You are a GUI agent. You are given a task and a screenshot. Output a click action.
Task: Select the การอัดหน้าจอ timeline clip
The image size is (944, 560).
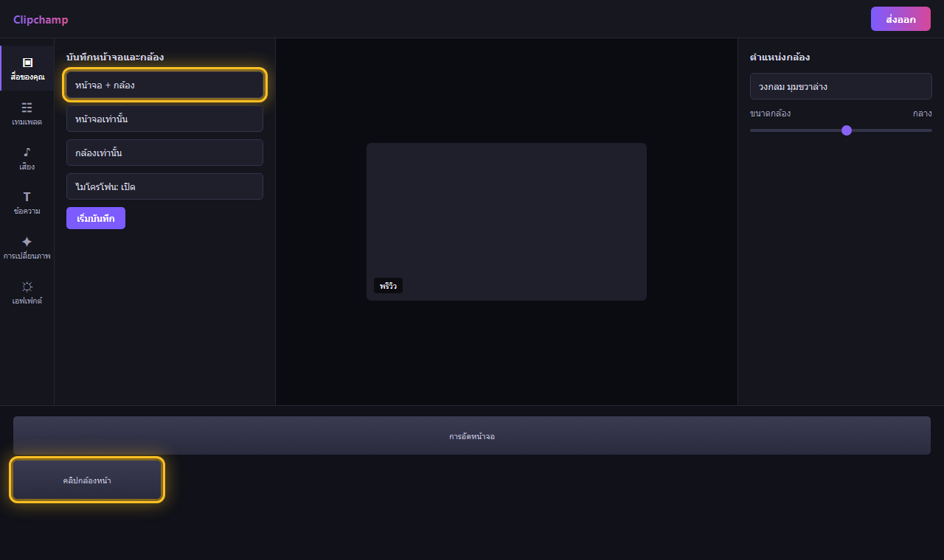pyautogui.click(x=472, y=435)
